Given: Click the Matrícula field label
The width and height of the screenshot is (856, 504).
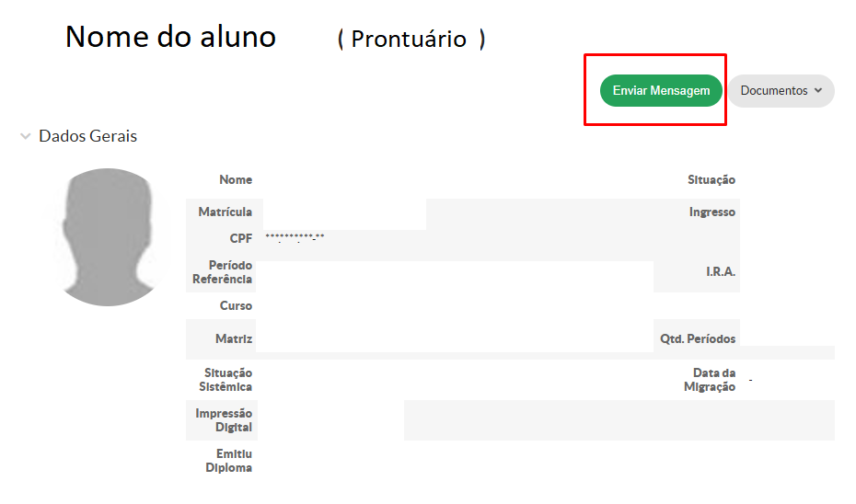Looking at the screenshot, I should (x=226, y=212).
